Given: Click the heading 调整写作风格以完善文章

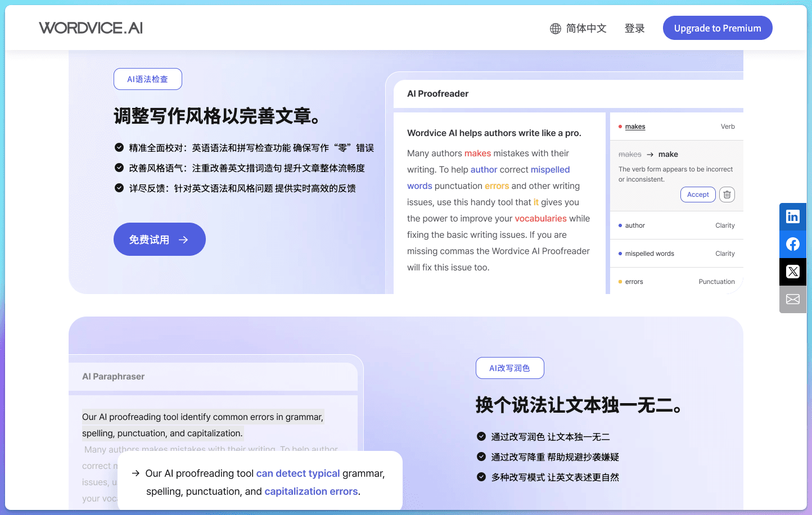Looking at the screenshot, I should tap(218, 116).
